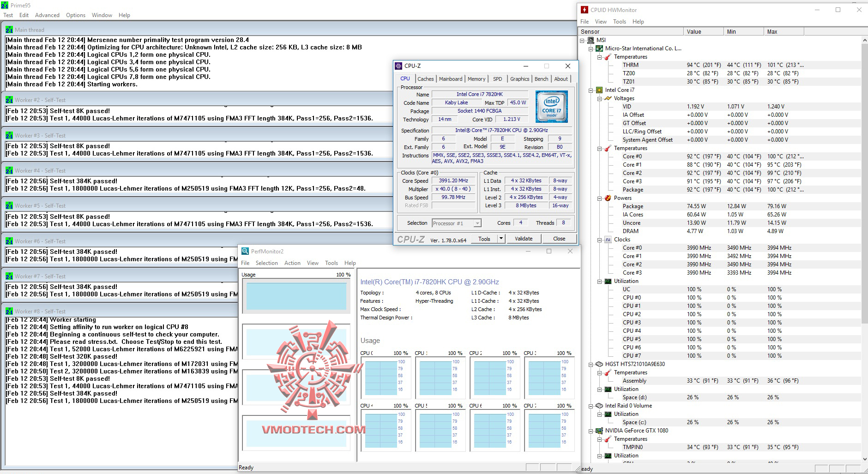Switch to the Graphics tab in CPU-Z
Viewport: 868px width, 474px height.
point(520,79)
